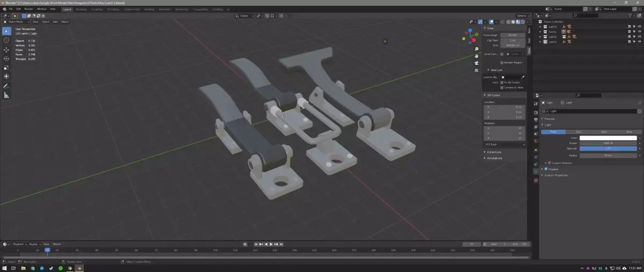644x272 pixels.
Task: Expand the Custom Properties panel
Action: pos(556,175)
